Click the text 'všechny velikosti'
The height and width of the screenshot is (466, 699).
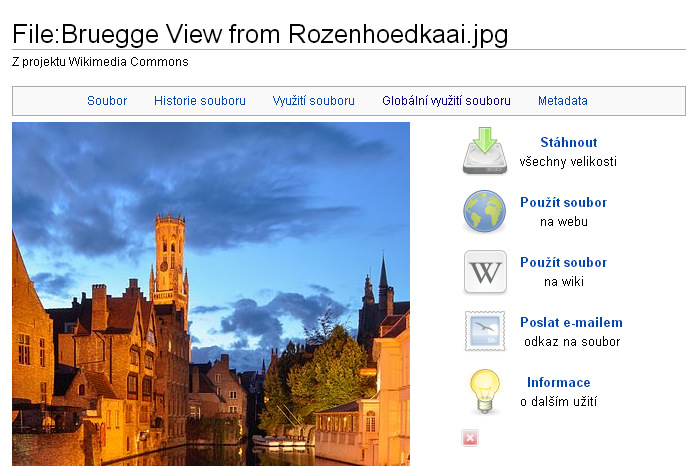pos(568,161)
